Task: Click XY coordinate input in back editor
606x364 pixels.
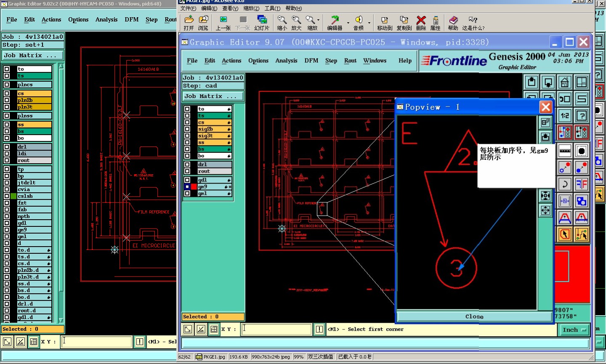Action: (x=97, y=342)
